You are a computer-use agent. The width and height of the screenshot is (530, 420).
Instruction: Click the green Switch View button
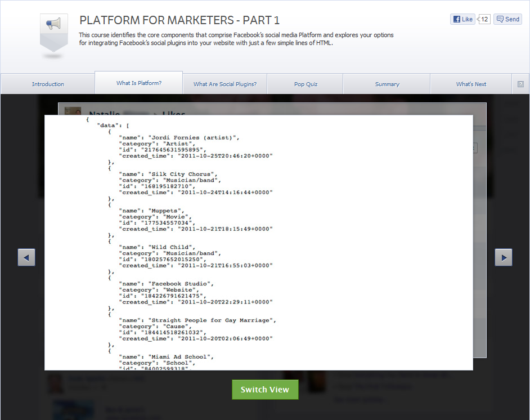pyautogui.click(x=265, y=390)
